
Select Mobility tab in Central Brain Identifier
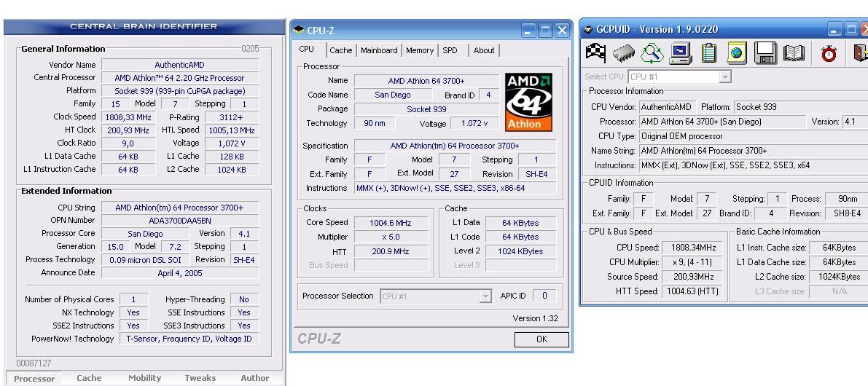[144, 378]
